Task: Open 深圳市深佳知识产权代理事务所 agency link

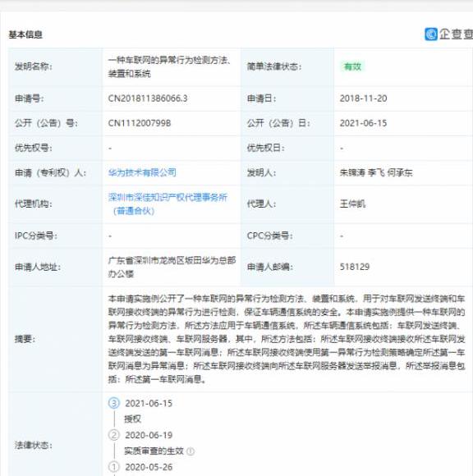Action: (x=168, y=204)
